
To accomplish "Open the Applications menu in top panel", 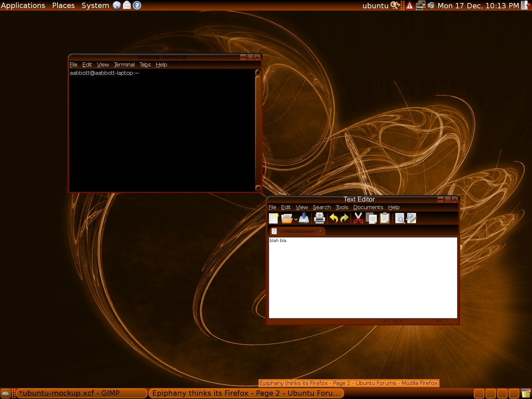I will pyautogui.click(x=23, y=6).
